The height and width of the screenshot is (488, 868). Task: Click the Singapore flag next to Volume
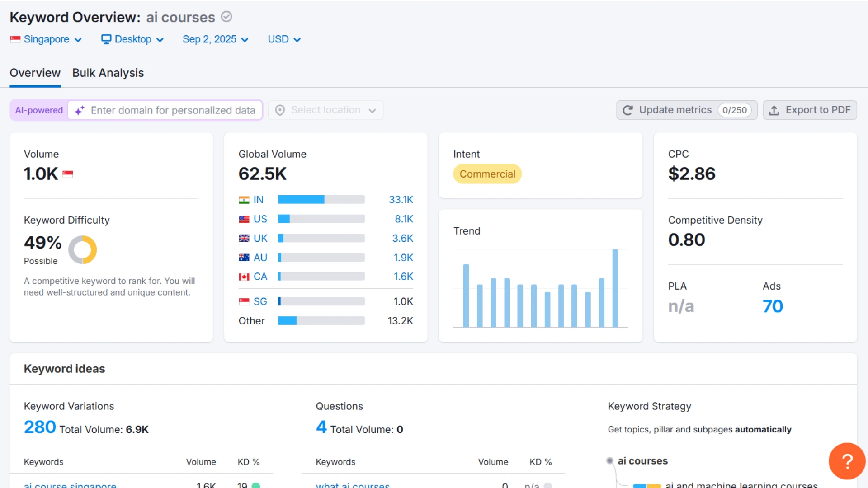point(68,174)
